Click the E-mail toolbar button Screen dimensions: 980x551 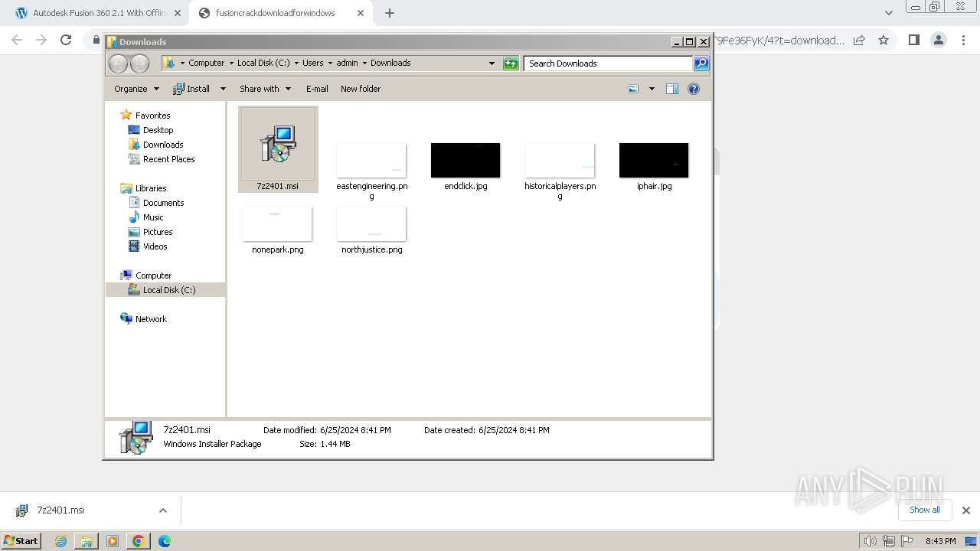[x=317, y=89]
